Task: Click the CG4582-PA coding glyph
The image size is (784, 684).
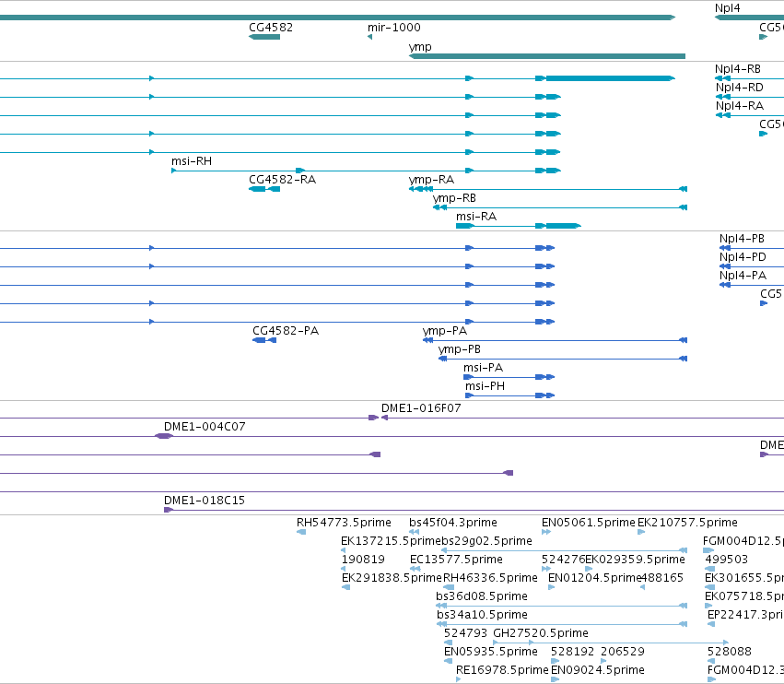Action: click(x=264, y=340)
